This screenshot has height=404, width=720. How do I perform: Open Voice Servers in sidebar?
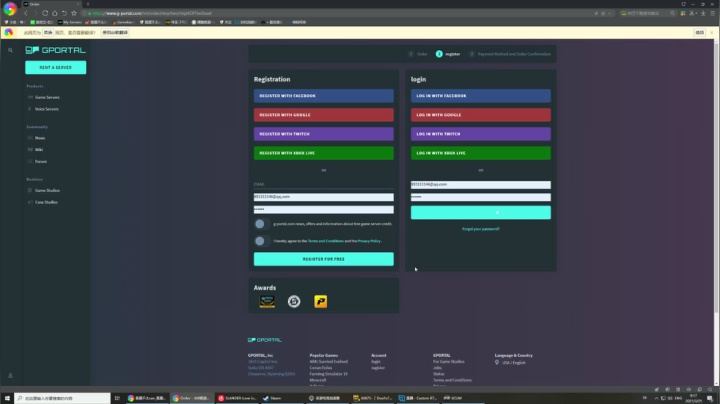[x=46, y=109]
